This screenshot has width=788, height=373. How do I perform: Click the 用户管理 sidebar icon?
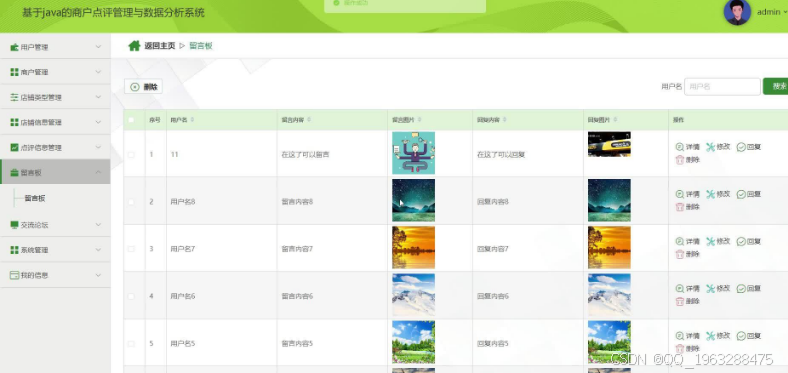15,47
